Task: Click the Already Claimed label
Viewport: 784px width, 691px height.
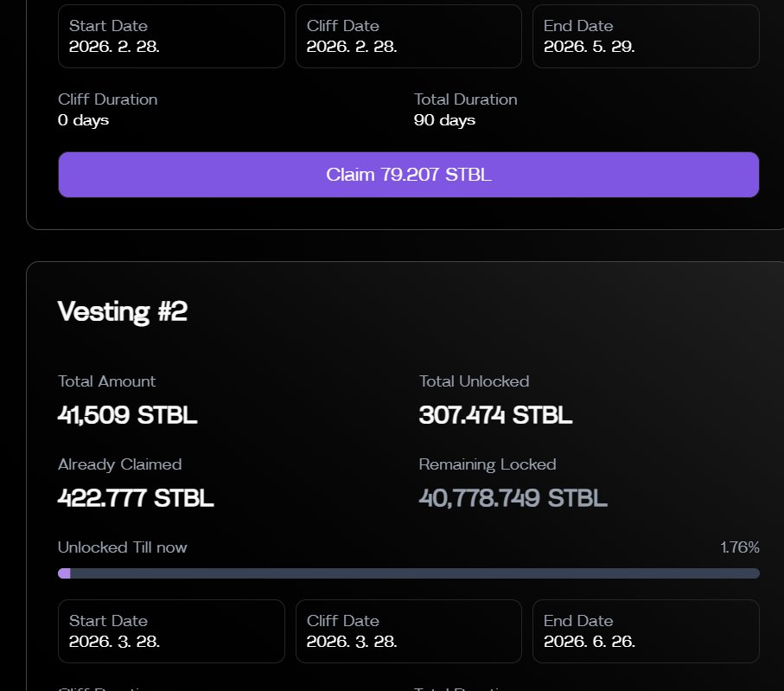Action: pos(119,464)
